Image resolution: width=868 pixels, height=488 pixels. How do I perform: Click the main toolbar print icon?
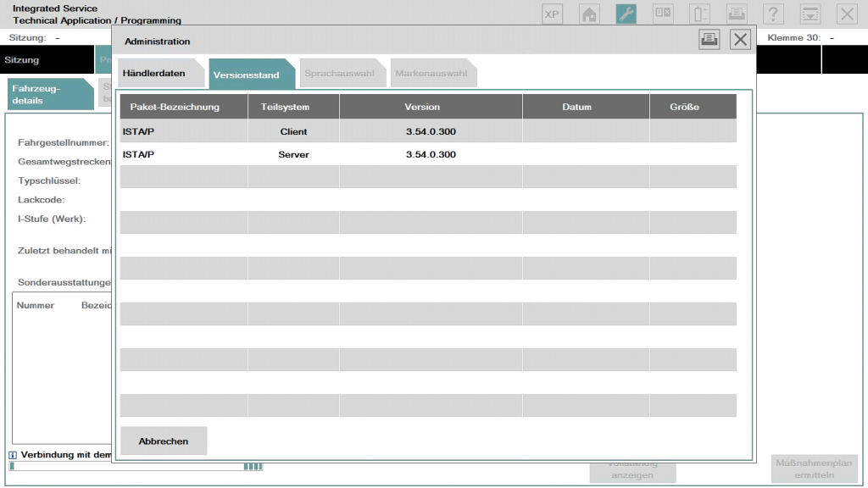tap(737, 14)
